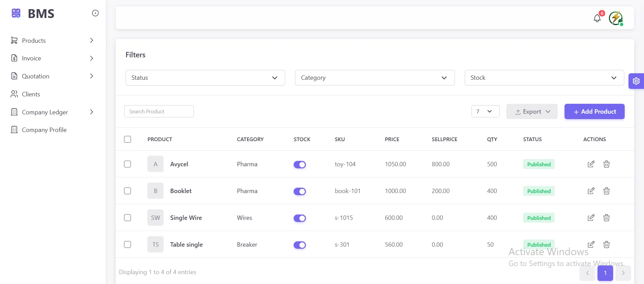This screenshot has height=284, width=644.
Task: Edit the Single Wire product
Action: click(x=591, y=218)
